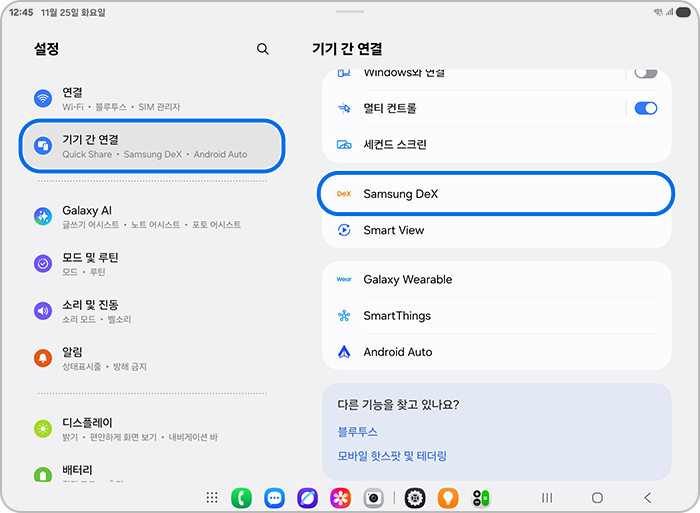Launch the pink Gallery flower app
The width and height of the screenshot is (700, 513).
(x=341, y=498)
